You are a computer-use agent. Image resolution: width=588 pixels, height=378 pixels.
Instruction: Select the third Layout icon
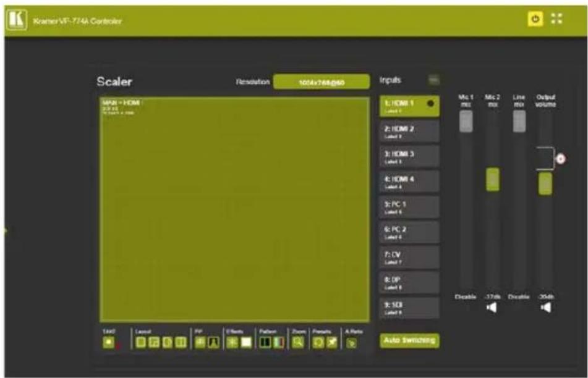[168, 342]
